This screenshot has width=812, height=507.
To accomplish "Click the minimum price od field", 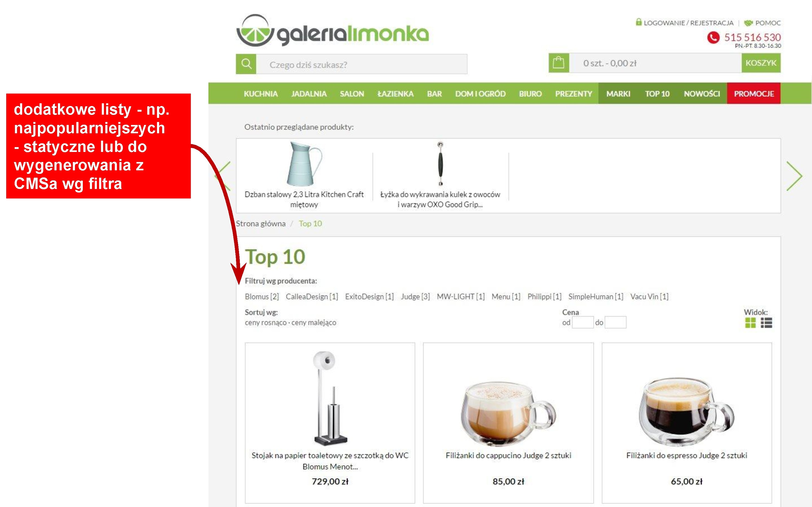I will 582,323.
